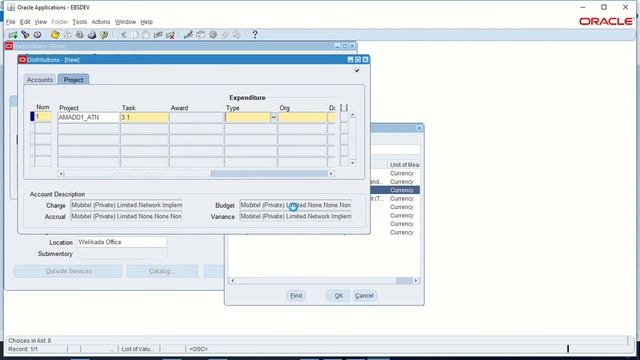
Task: Click the Task field containing 3.1
Action: tap(144, 118)
